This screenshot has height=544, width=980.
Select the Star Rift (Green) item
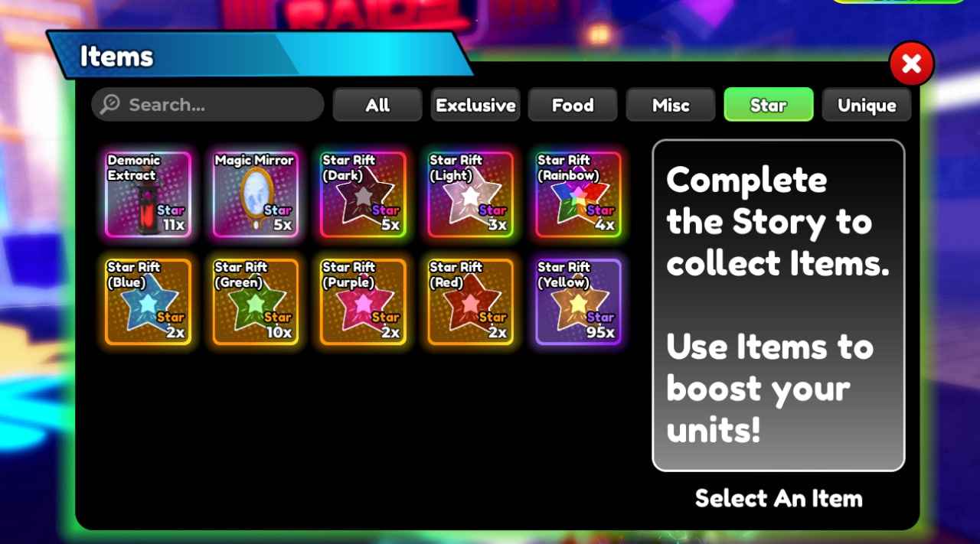tap(255, 301)
